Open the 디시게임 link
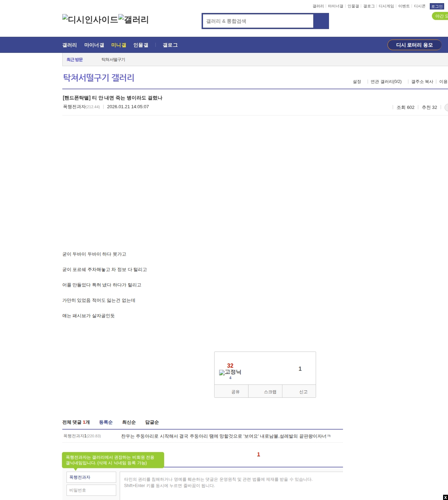This screenshot has height=500, width=448. (386, 6)
